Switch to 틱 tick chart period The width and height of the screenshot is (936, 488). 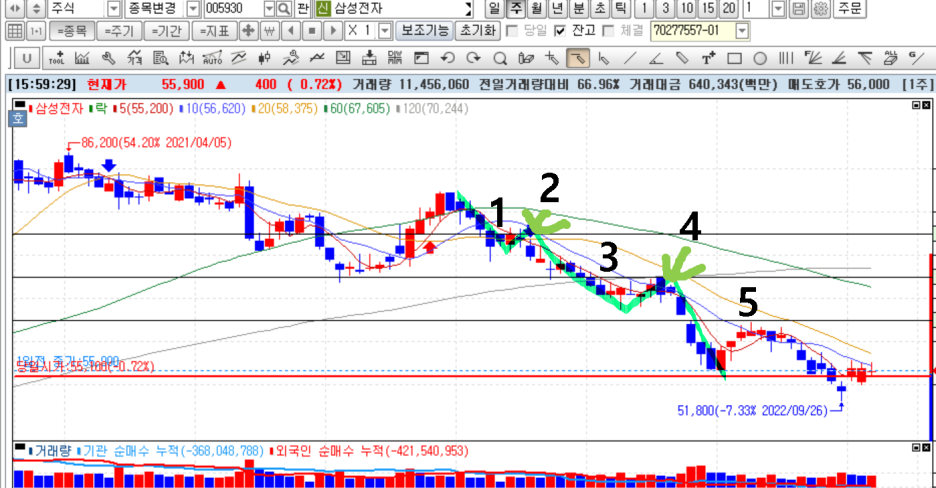621,9
